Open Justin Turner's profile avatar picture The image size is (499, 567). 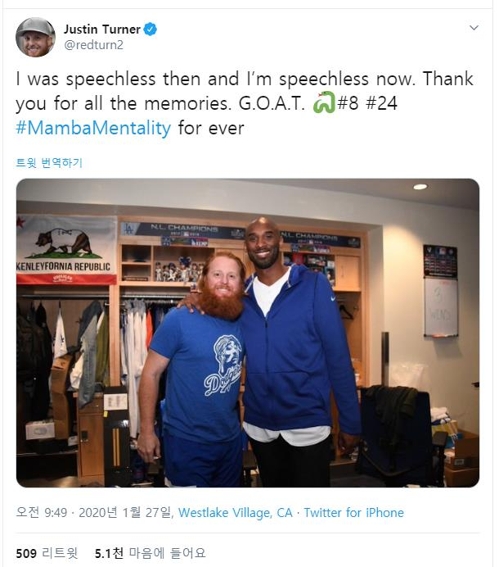35,37
